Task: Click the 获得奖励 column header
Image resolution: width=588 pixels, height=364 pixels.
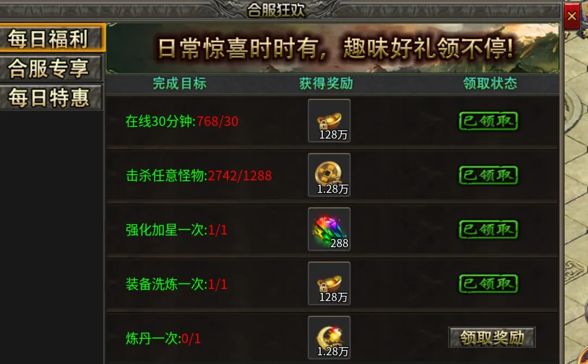Action: coord(326,83)
